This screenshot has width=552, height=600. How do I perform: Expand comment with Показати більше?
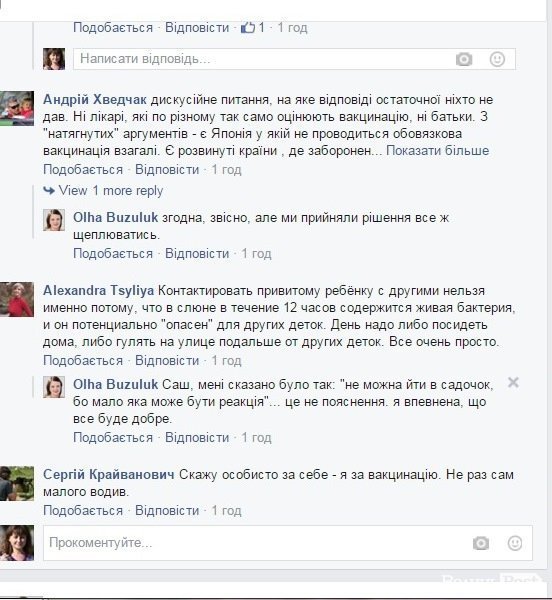(x=437, y=150)
